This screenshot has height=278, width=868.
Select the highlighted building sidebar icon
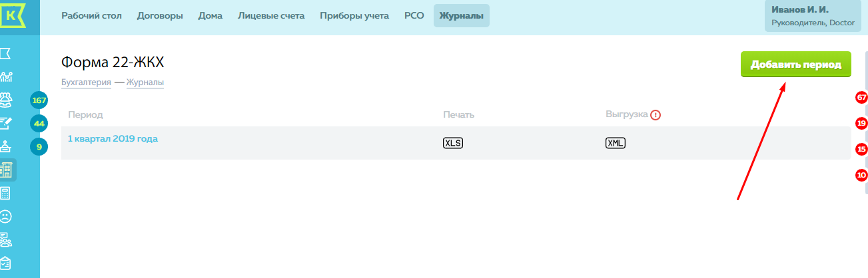(x=7, y=170)
